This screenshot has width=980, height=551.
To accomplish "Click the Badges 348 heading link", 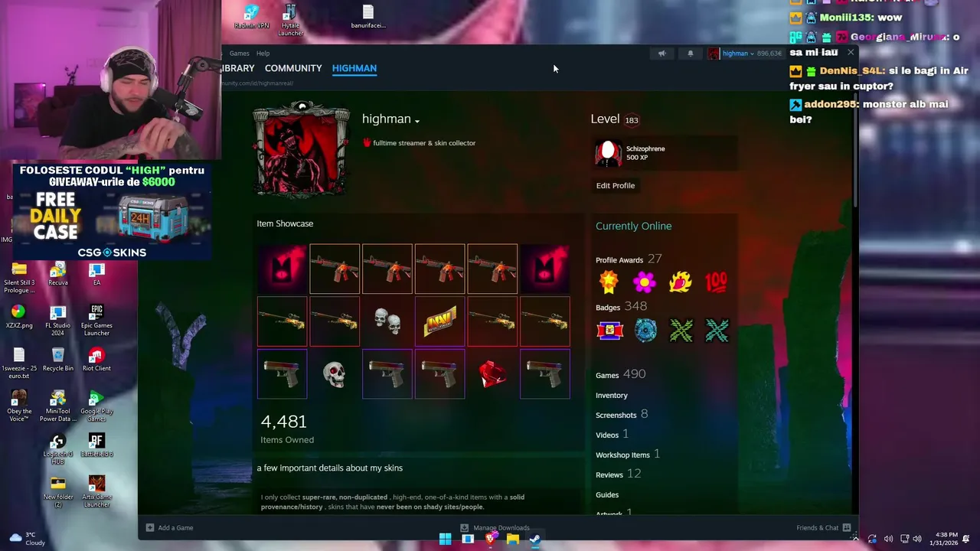I will 622,307.
